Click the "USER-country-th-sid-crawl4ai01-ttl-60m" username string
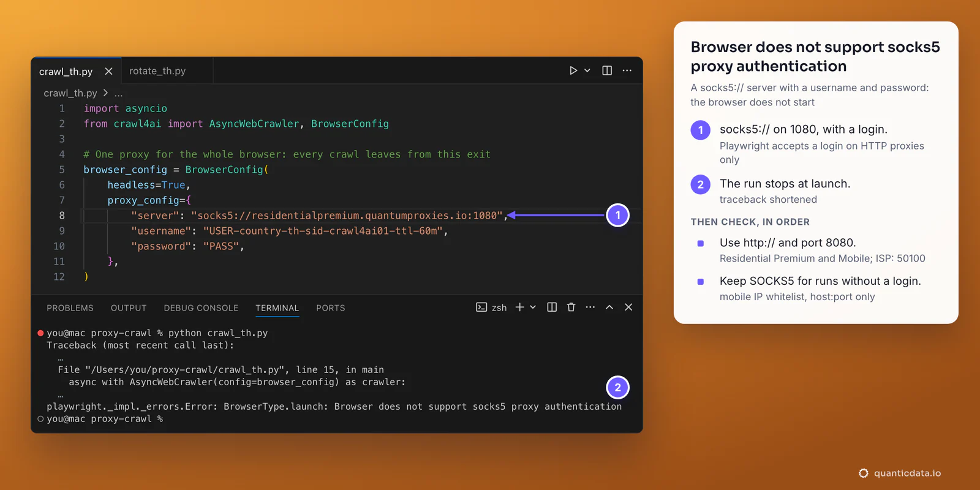980x490 pixels. pyautogui.click(x=323, y=231)
